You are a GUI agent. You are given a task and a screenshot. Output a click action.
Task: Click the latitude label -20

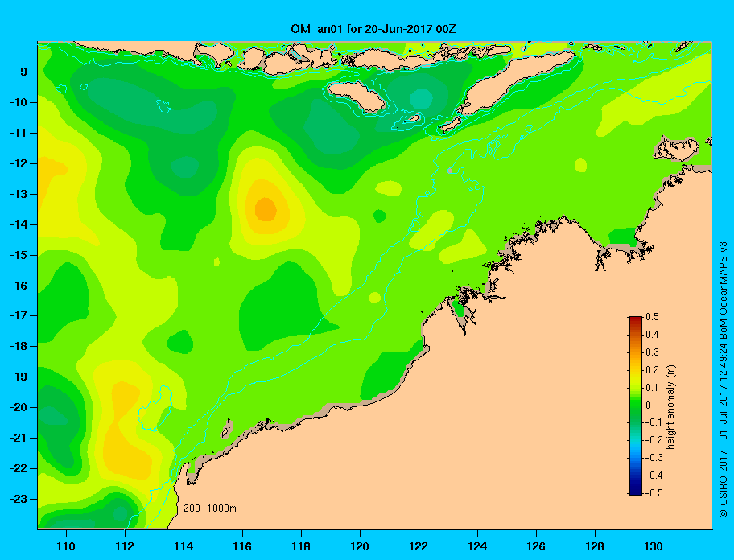[x=18, y=407]
